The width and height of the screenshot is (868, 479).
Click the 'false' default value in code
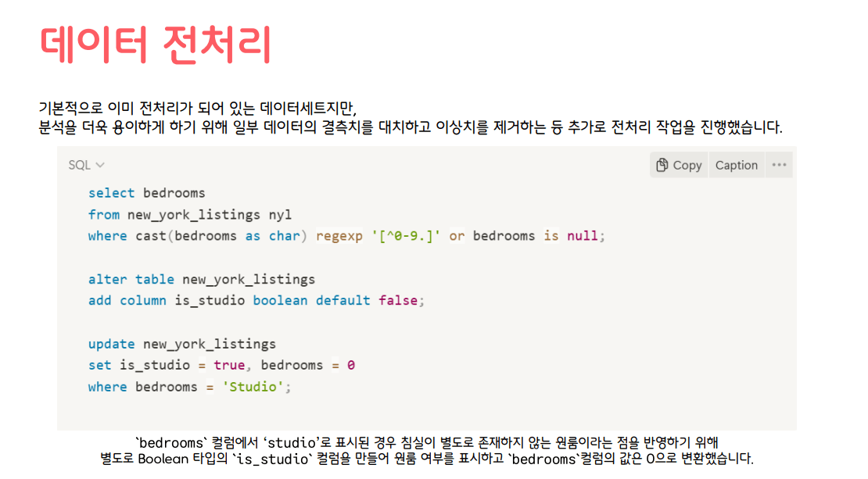(397, 300)
